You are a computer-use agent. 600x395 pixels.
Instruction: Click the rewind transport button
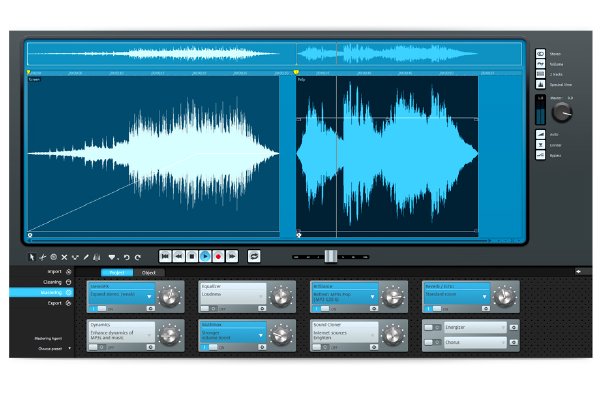point(179,256)
